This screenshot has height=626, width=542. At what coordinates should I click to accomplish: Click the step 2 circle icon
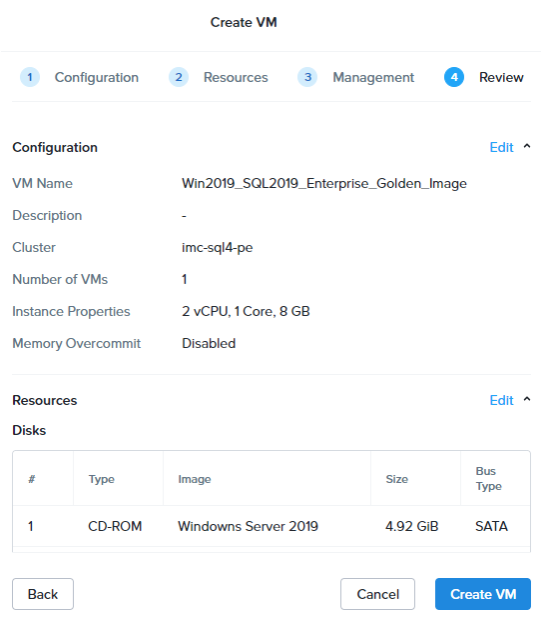tap(179, 77)
